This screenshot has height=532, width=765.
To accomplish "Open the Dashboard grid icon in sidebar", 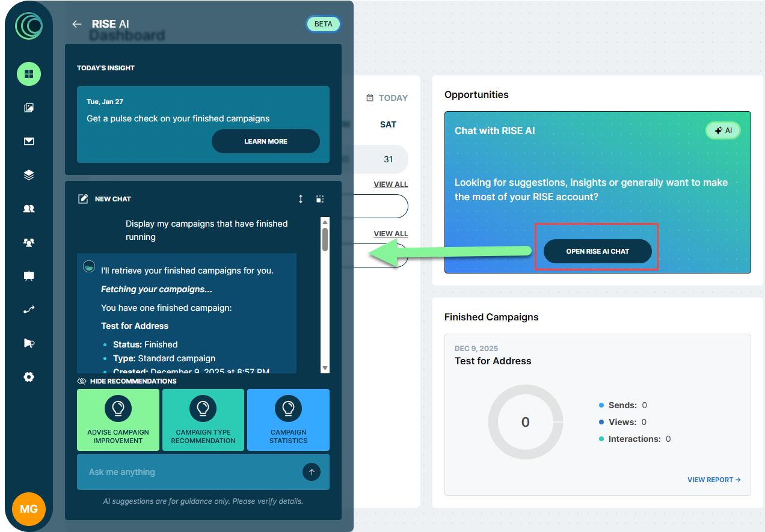I will coord(29,75).
